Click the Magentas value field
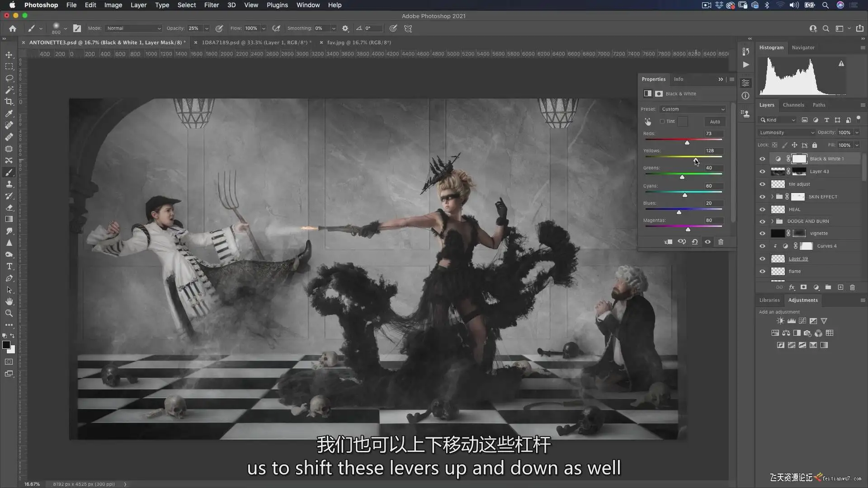Viewport: 868px width, 488px height. pos(714,221)
